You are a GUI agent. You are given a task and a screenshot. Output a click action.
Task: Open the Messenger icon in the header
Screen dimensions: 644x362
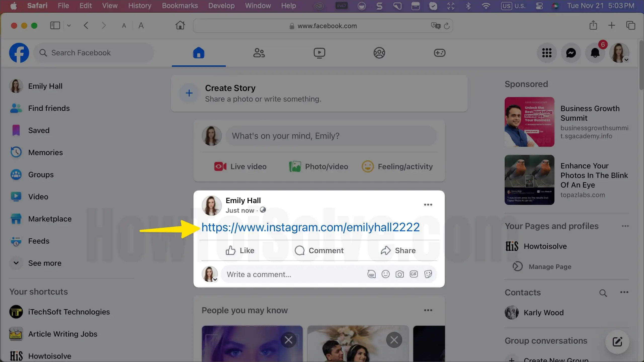[x=571, y=53]
